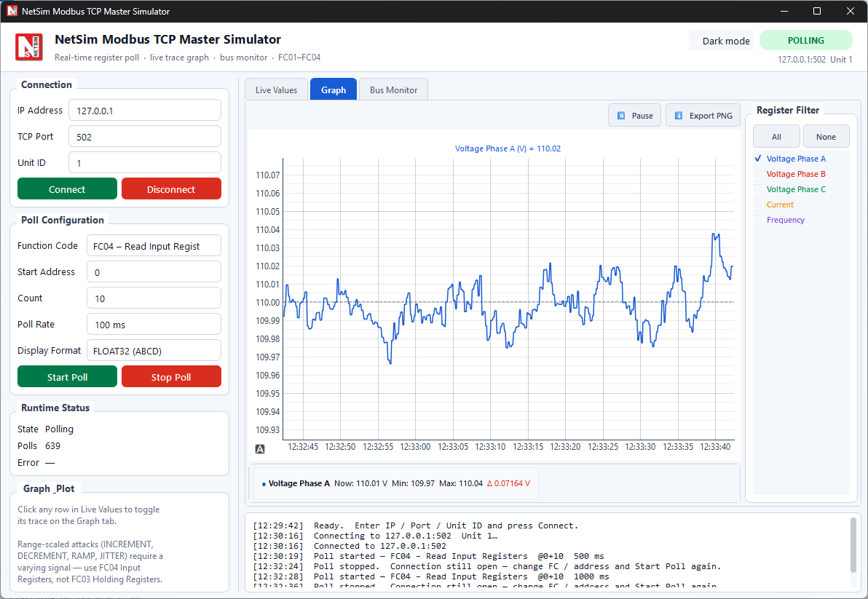Open the Display Format dropdown
868x599 pixels.
pos(154,352)
